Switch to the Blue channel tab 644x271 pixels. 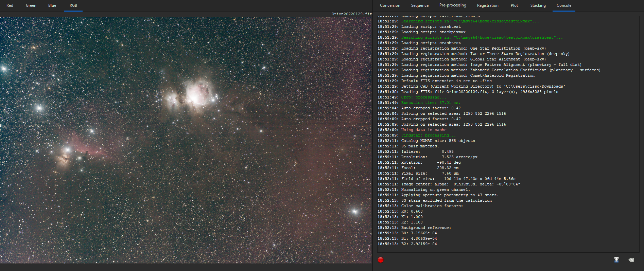point(52,5)
